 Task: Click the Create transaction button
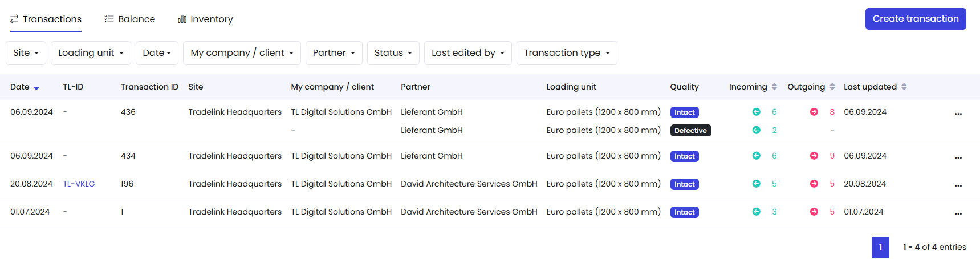click(915, 19)
